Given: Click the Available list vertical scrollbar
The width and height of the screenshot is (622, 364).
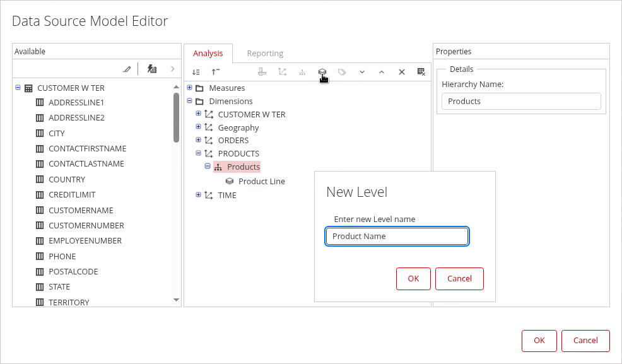Looking at the screenshot, I should coord(177,119).
